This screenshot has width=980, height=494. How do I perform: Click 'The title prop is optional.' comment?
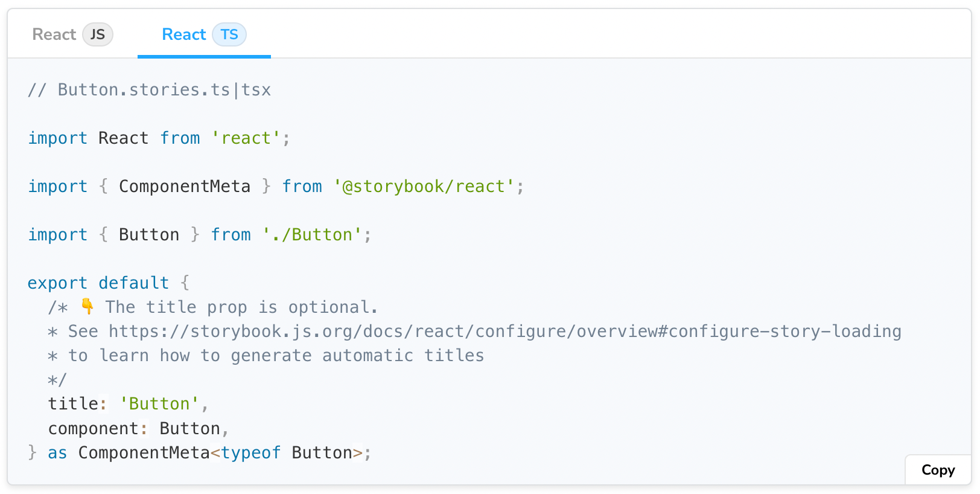tap(242, 307)
